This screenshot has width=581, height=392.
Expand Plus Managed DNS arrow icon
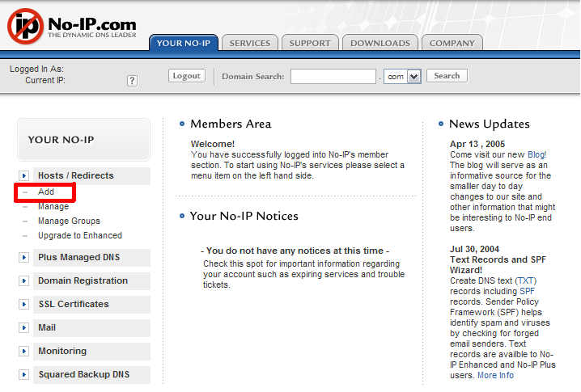[x=24, y=258]
